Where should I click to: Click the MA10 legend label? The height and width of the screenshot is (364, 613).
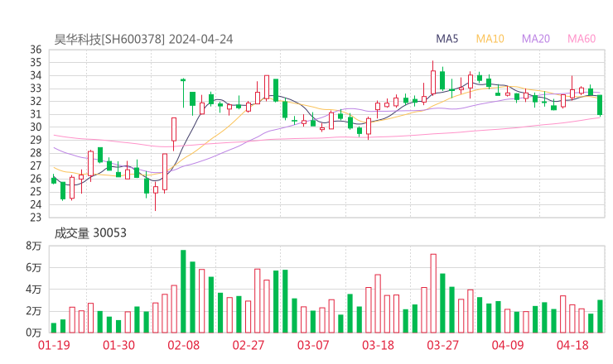pos(490,39)
